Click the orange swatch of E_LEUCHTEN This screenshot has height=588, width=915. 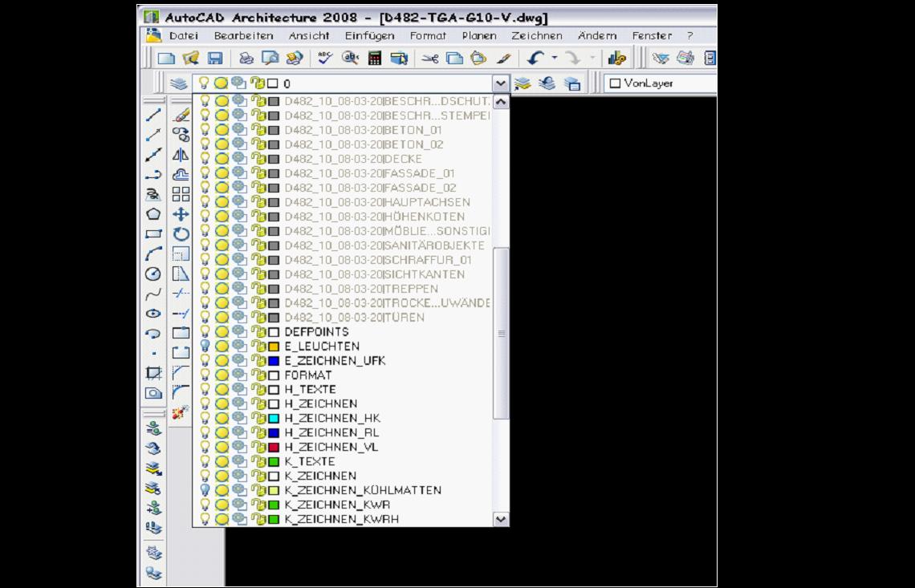click(x=274, y=347)
